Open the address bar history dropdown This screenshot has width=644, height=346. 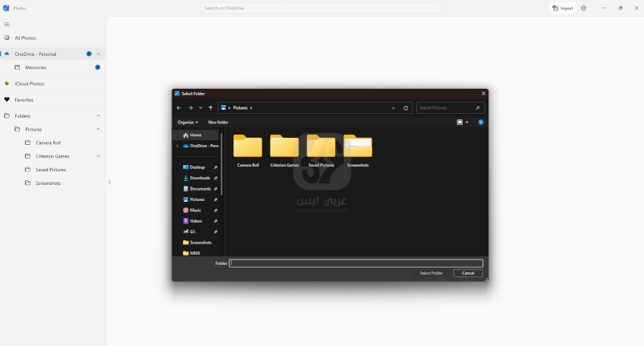point(394,108)
